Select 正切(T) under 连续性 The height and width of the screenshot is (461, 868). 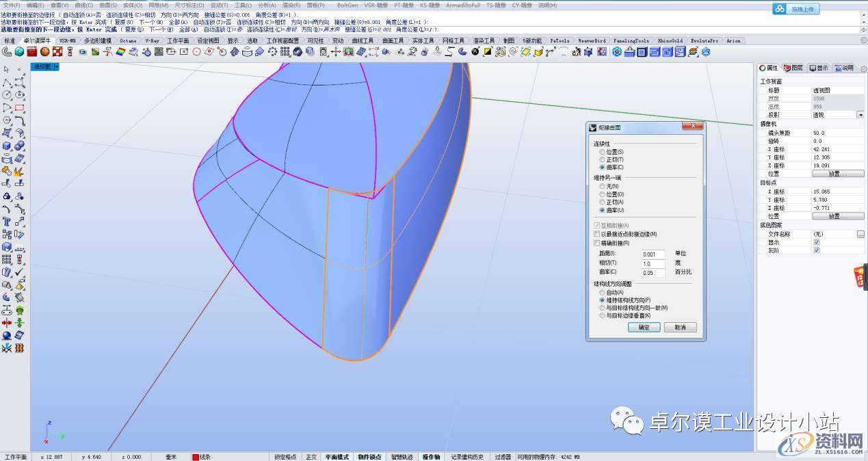[x=602, y=159]
